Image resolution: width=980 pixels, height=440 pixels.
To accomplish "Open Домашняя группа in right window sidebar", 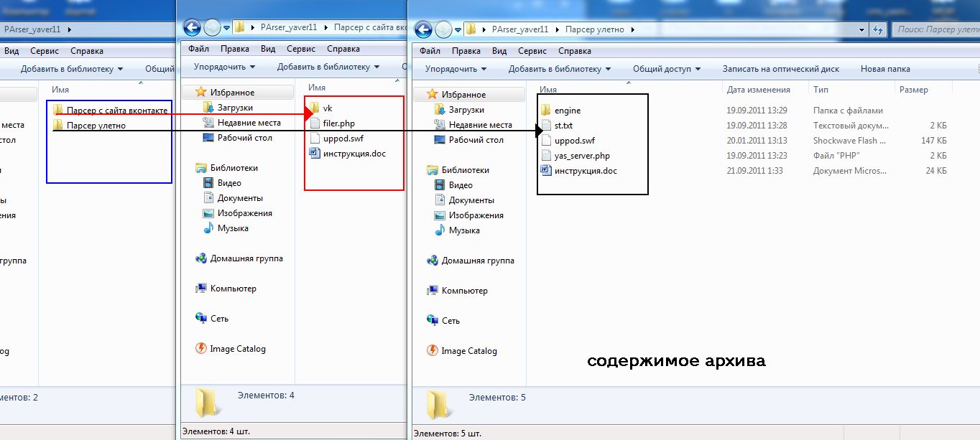I will point(471,261).
